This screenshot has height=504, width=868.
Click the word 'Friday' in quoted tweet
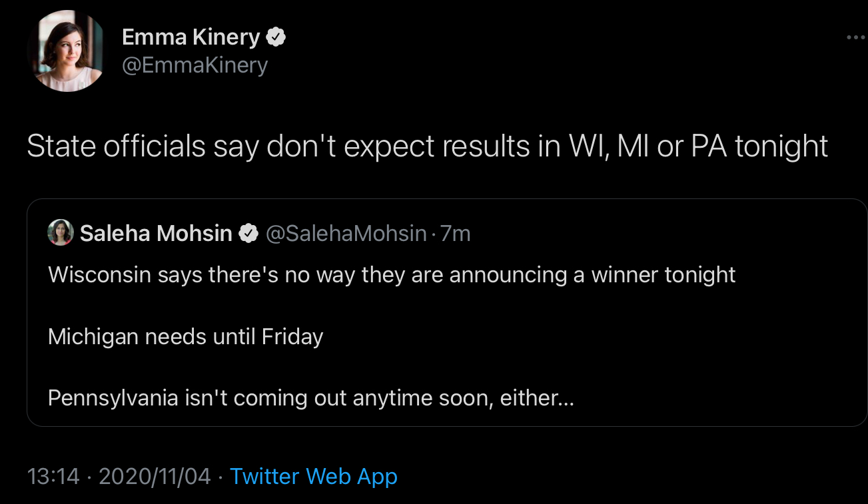292,337
